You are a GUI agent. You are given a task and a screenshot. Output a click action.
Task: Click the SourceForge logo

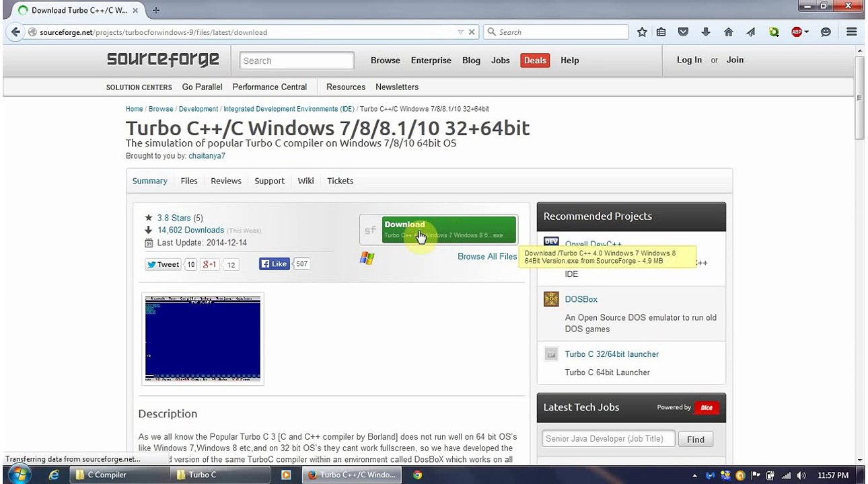point(163,60)
